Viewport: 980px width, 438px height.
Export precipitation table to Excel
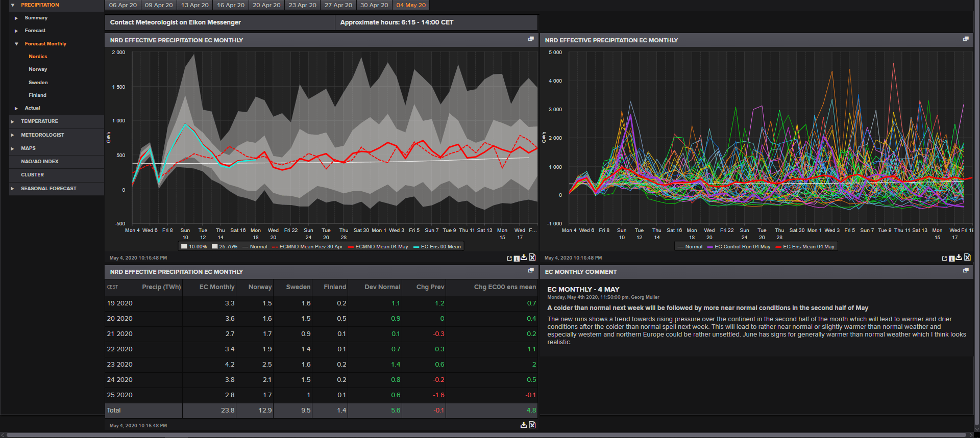click(x=532, y=425)
